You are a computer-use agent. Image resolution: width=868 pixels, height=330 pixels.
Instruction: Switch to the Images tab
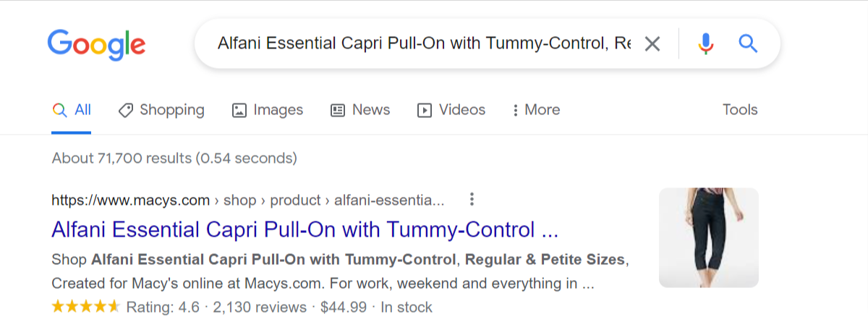[267, 110]
